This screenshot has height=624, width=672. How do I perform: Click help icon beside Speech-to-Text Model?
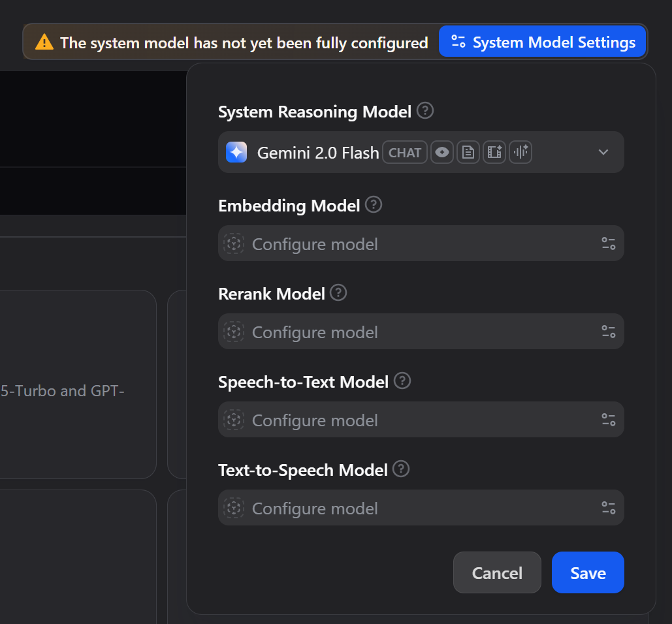pos(402,381)
